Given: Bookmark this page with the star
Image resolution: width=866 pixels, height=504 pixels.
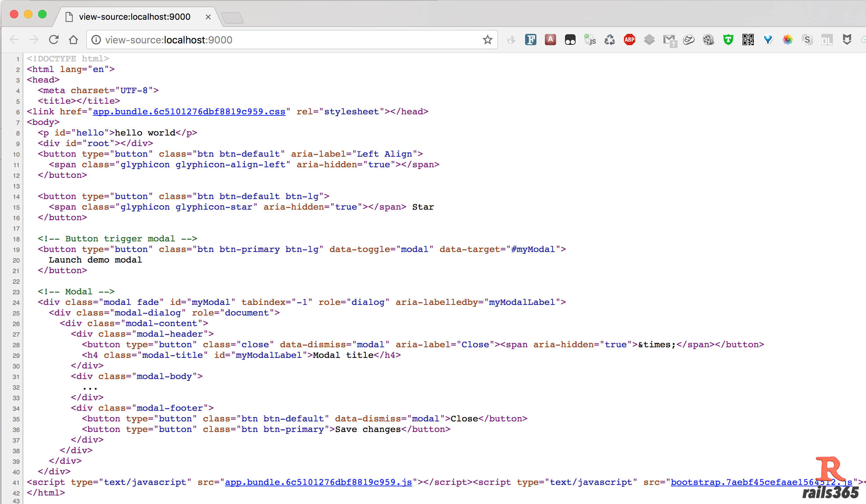Looking at the screenshot, I should pos(487,40).
